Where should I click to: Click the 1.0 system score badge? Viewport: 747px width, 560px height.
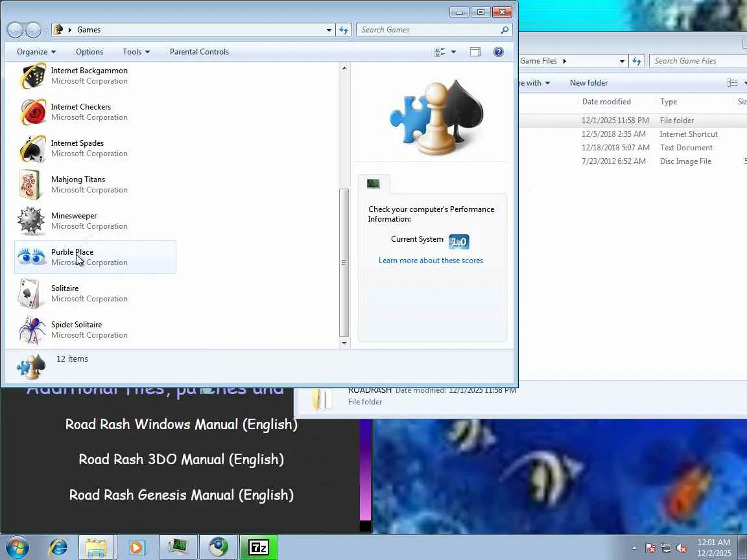(459, 242)
